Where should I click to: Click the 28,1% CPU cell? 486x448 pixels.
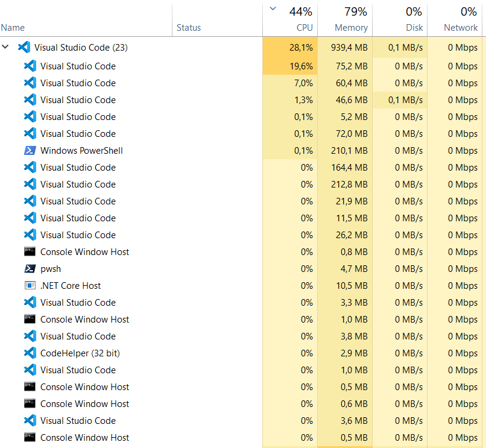pyautogui.click(x=290, y=48)
